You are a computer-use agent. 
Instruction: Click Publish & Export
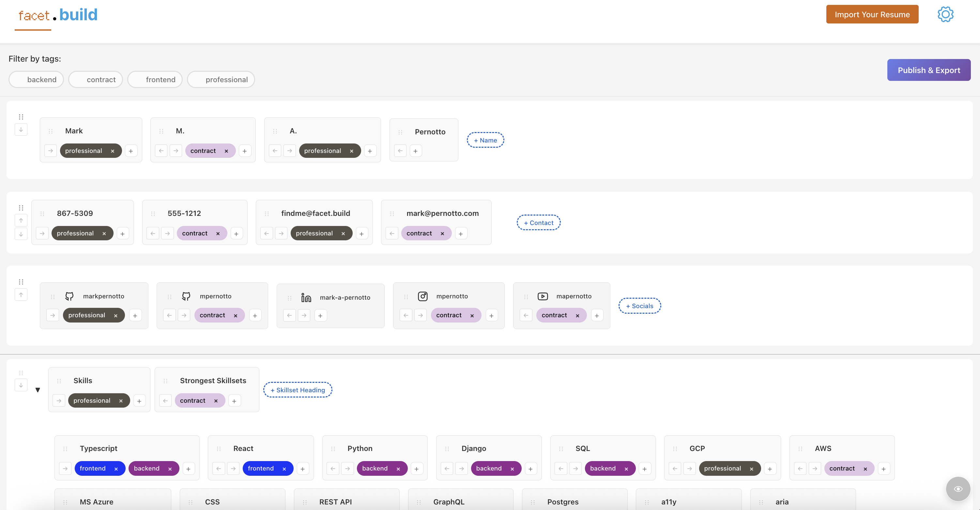929,70
